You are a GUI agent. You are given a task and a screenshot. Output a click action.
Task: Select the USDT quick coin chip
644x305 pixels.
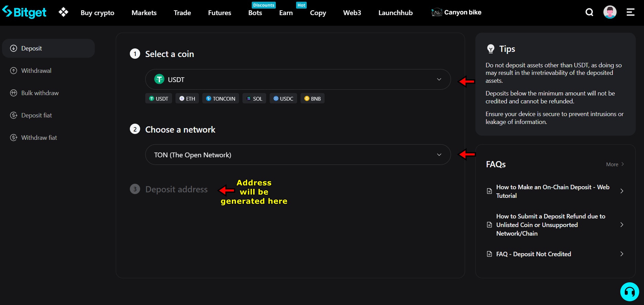[x=159, y=99]
